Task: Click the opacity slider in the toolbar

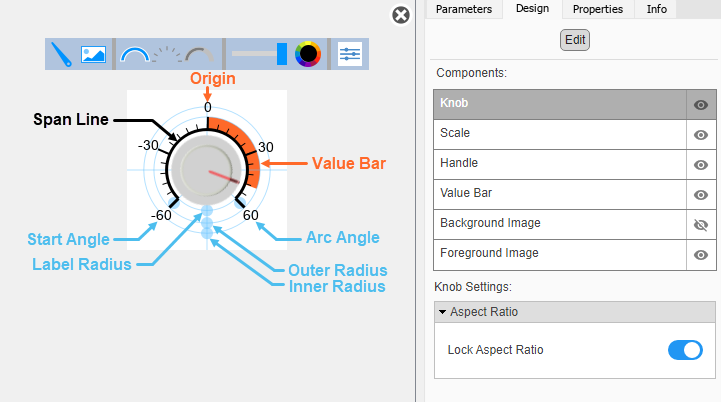Action: point(259,54)
